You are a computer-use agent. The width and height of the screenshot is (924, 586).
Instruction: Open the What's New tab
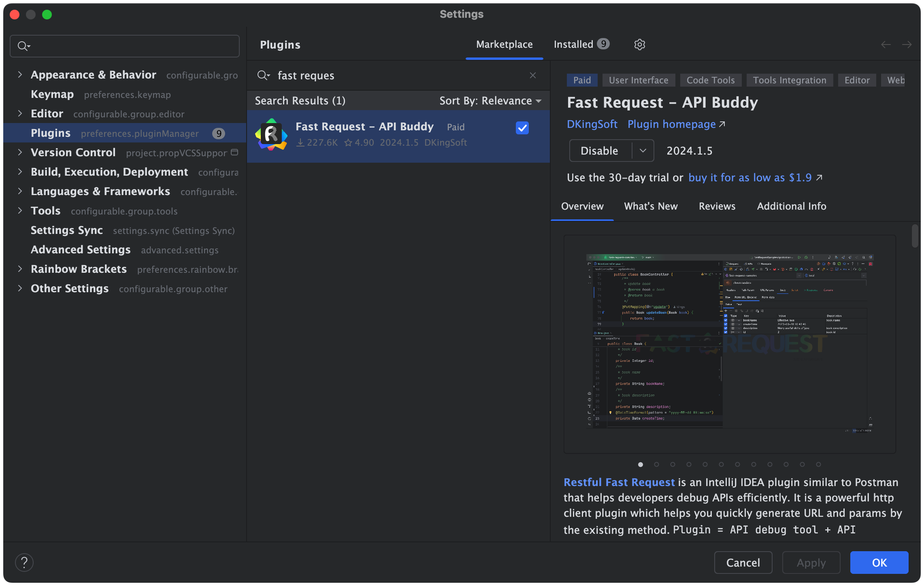point(651,206)
